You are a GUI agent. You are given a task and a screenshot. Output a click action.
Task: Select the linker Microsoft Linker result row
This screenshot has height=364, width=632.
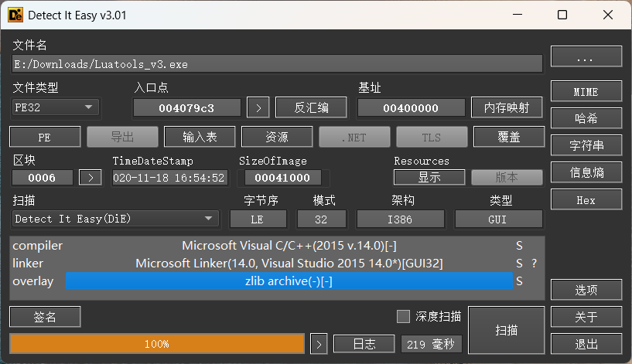click(289, 264)
